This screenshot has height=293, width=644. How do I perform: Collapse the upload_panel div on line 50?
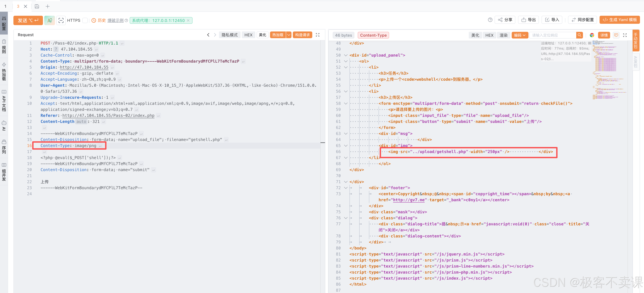[x=346, y=55]
